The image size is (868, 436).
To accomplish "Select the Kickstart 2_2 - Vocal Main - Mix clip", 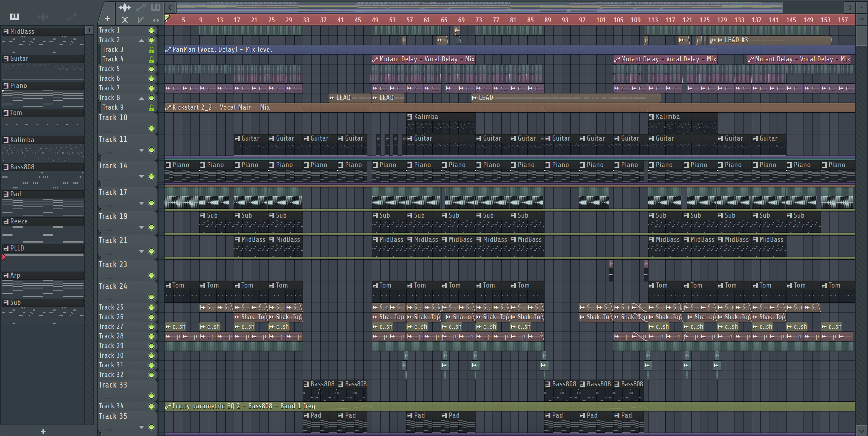I will pyautogui.click(x=510, y=108).
